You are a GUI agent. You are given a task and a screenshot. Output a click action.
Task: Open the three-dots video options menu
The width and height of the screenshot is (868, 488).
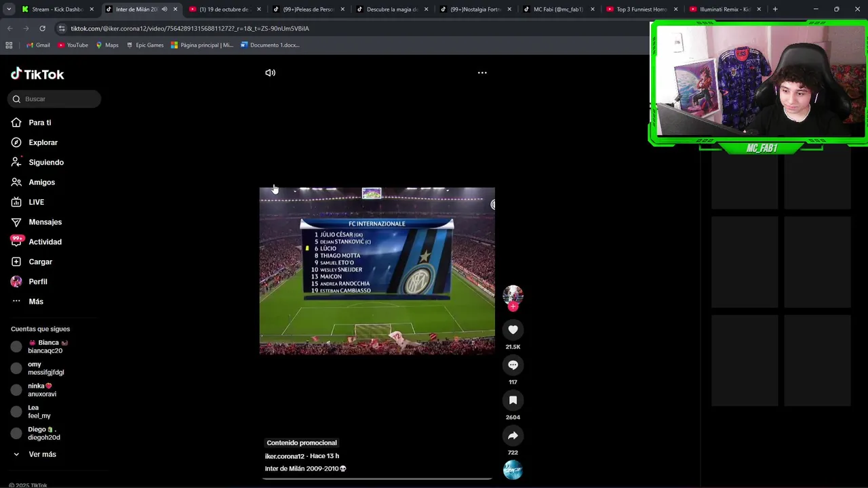tap(482, 73)
